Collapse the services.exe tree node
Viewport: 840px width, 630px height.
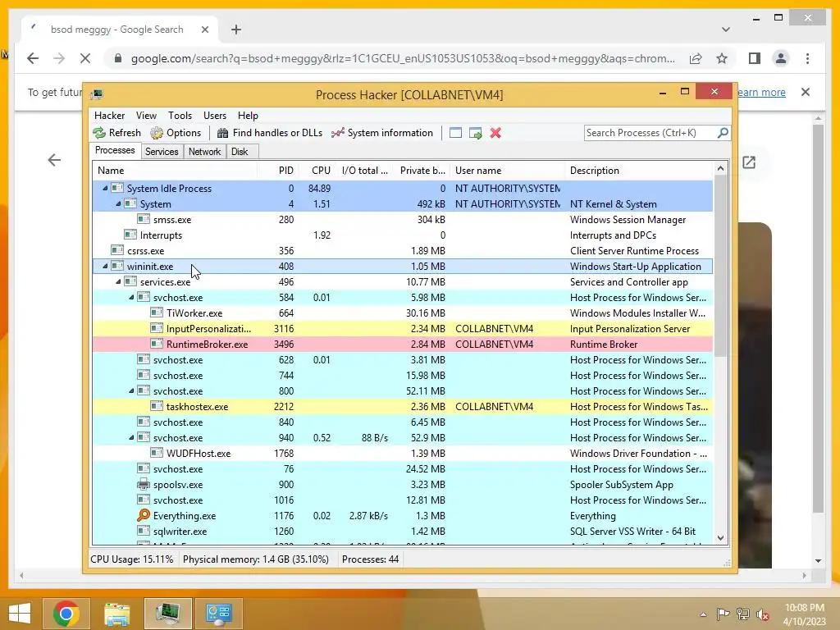click(118, 281)
